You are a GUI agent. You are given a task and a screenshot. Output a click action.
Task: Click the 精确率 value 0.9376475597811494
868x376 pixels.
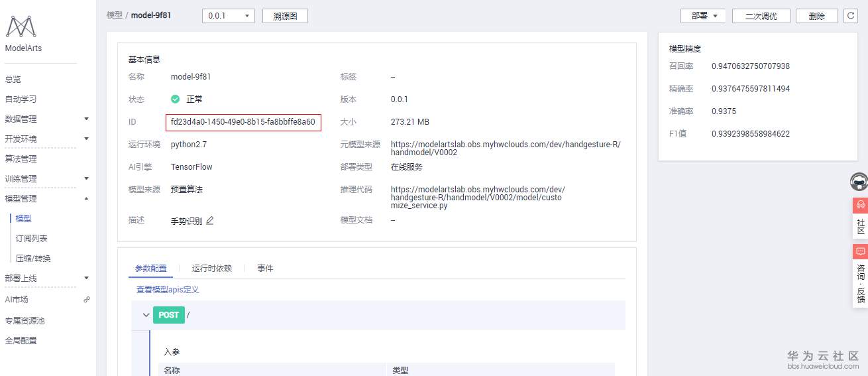[751, 89]
